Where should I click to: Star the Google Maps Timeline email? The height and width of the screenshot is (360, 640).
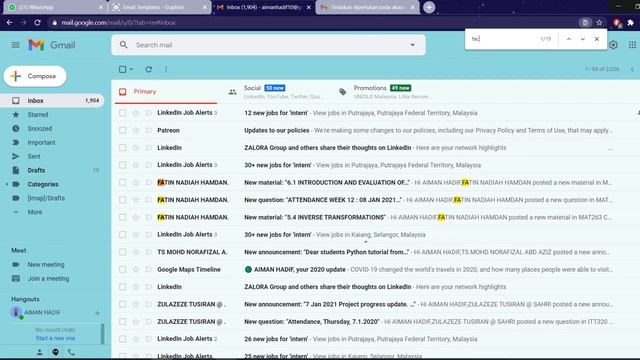pos(136,269)
